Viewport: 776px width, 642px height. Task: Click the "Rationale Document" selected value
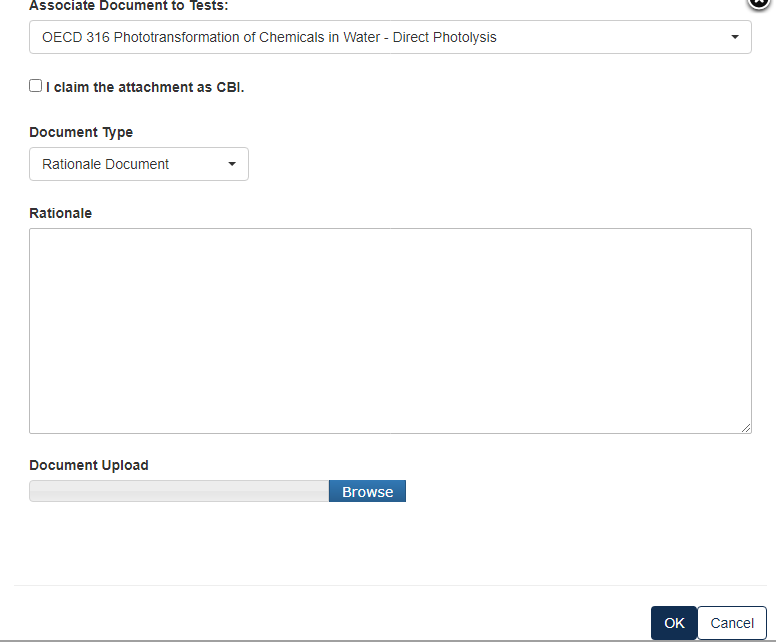tap(106, 164)
